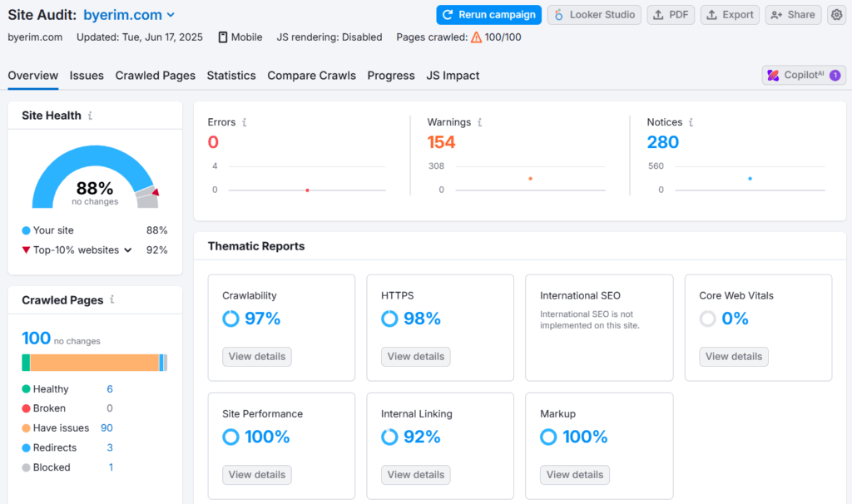Click the HTTPS progress ring icon
852x504 pixels.
pos(389,319)
